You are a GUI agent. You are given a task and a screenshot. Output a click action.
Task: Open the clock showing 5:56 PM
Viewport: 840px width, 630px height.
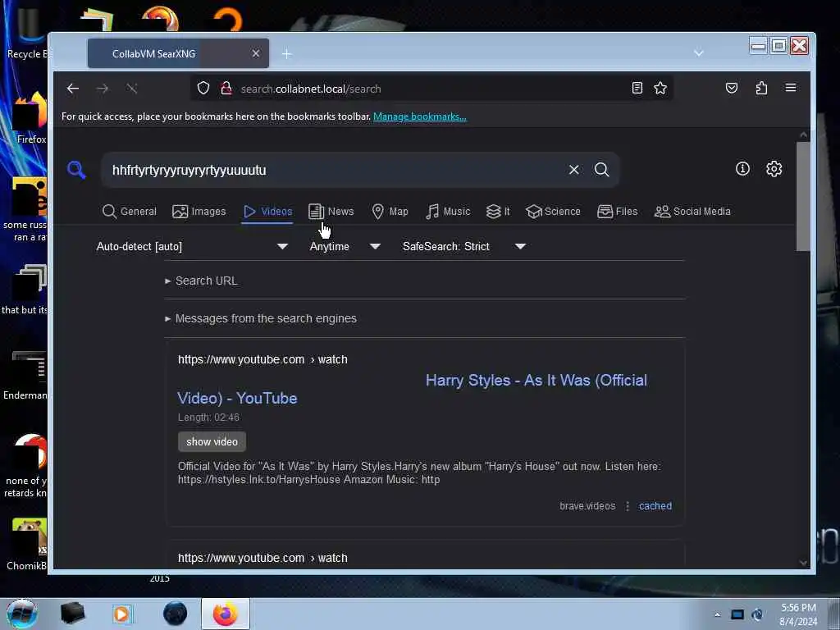point(798,614)
